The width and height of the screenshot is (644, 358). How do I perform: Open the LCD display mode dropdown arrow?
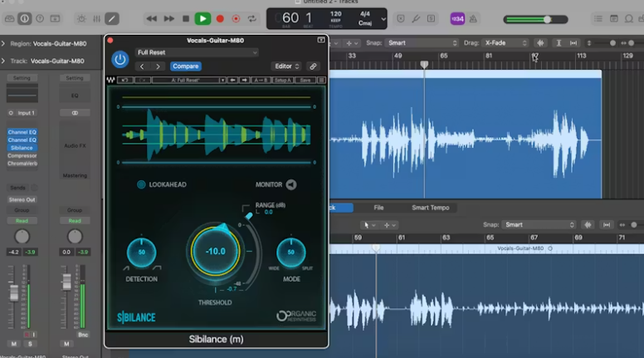[383, 19]
